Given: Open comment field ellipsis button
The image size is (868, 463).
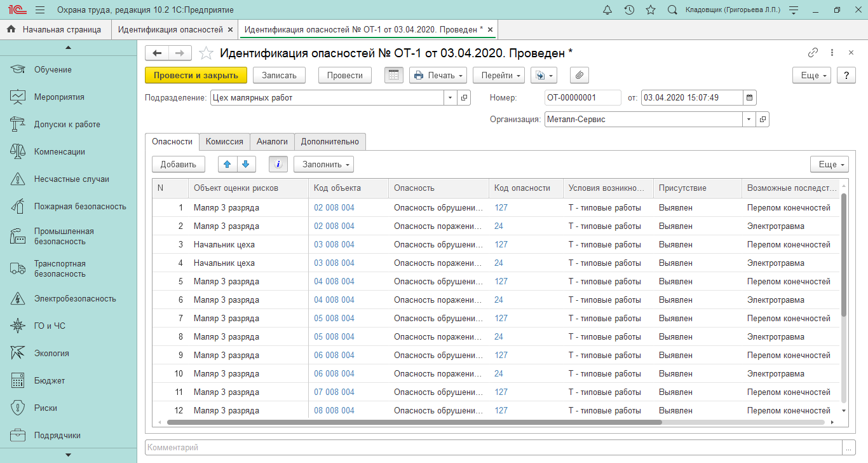Looking at the screenshot, I should coord(849,448).
